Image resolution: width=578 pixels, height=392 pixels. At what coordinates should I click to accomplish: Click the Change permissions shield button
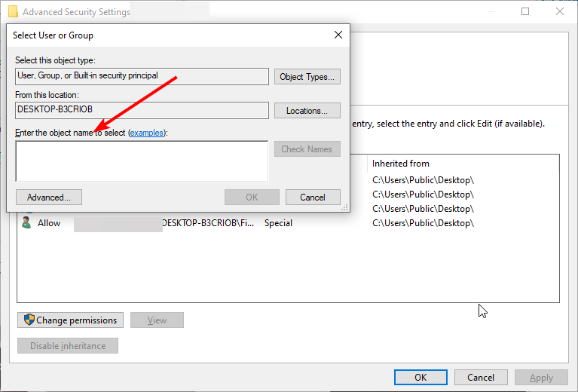click(70, 320)
